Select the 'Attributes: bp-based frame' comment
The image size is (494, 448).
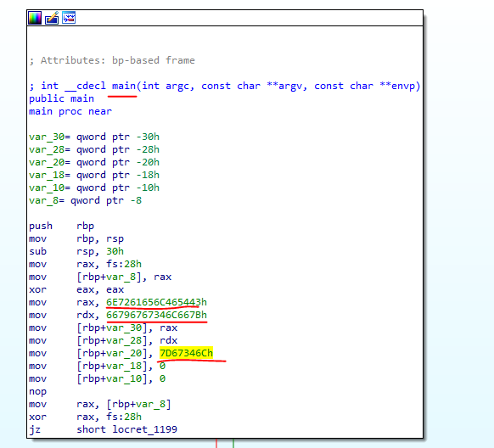click(x=112, y=60)
